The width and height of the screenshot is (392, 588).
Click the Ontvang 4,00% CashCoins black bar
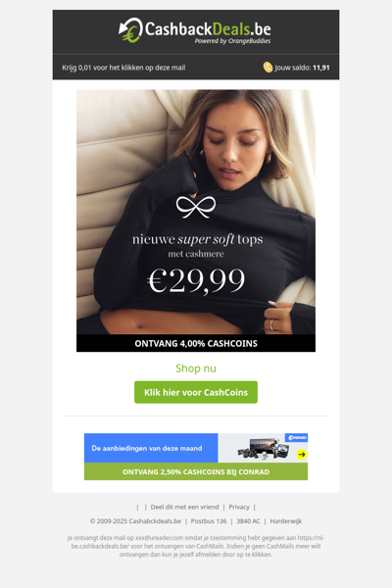click(196, 343)
